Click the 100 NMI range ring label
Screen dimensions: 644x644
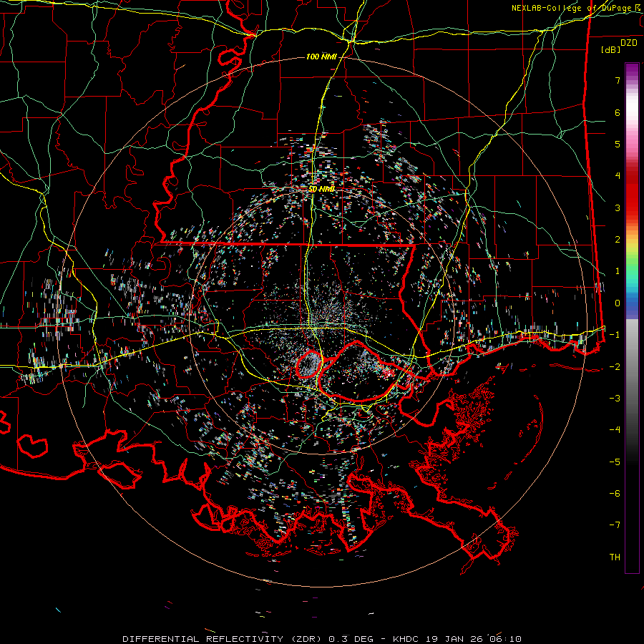click(321, 57)
